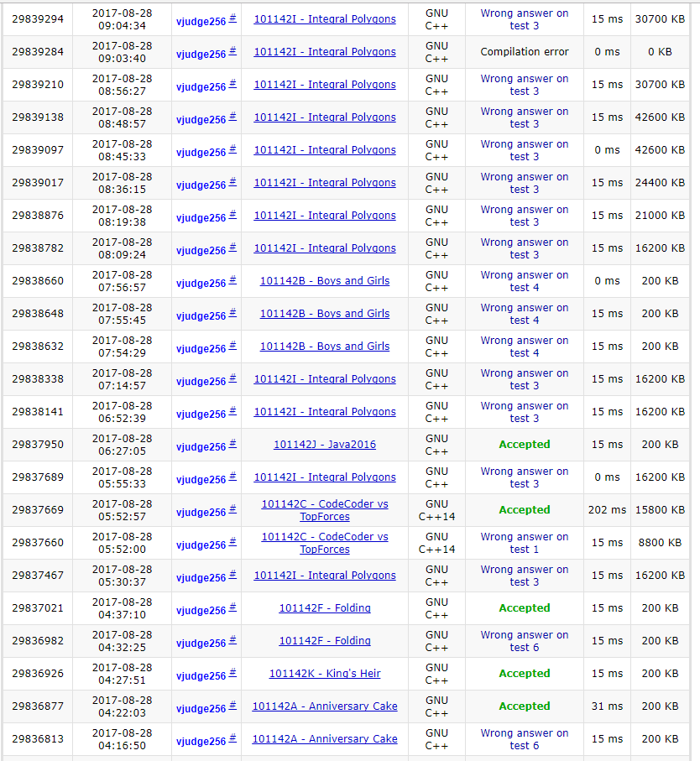Open Anniversary Cake link in the accepted row

325,706
